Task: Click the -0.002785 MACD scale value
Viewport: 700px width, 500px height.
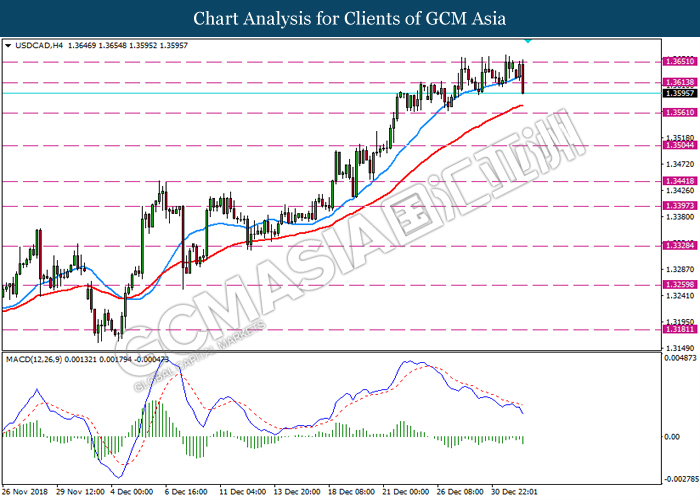Action: 682,479
